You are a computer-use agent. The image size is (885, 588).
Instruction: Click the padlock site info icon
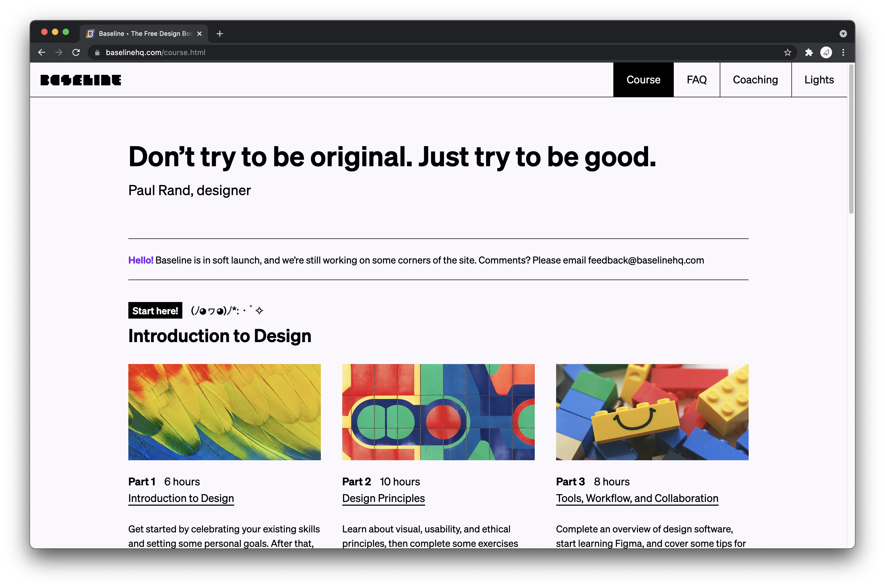[97, 52]
